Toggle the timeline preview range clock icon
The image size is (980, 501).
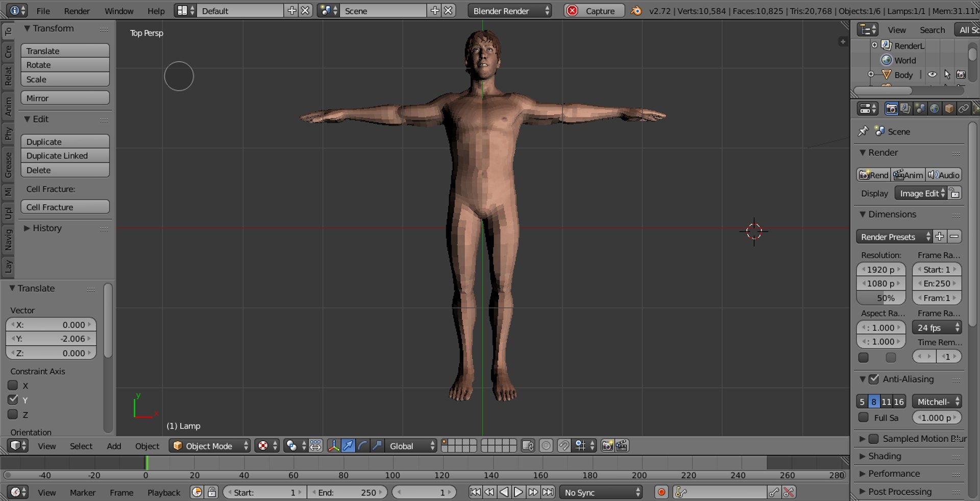[x=197, y=492]
